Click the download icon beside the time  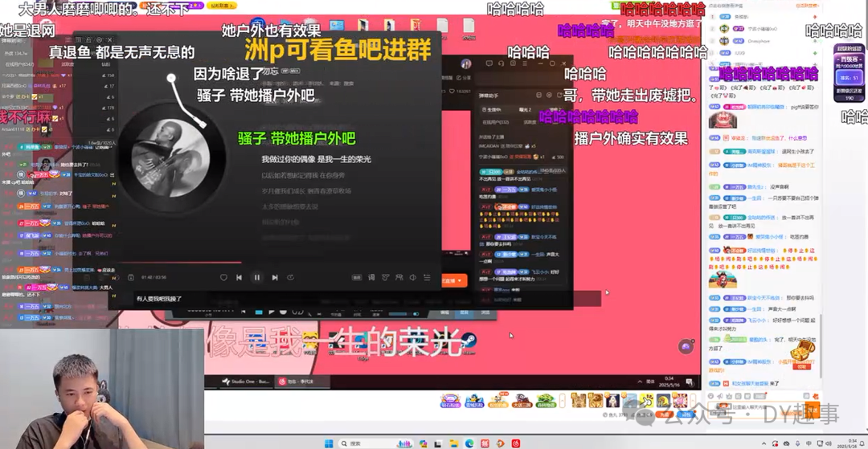131,278
